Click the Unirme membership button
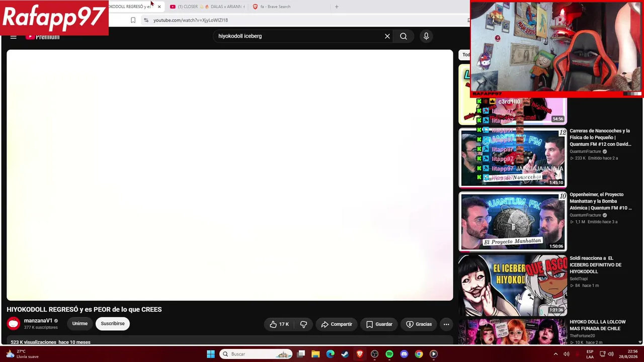 point(80,324)
